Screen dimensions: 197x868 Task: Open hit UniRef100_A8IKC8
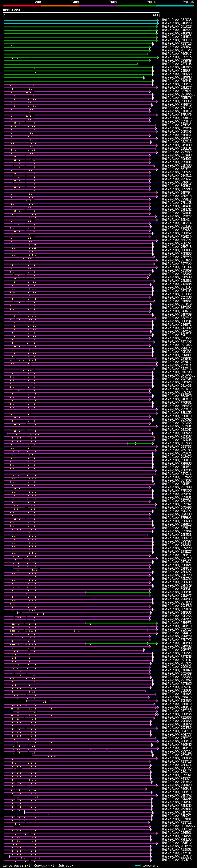point(176,20)
